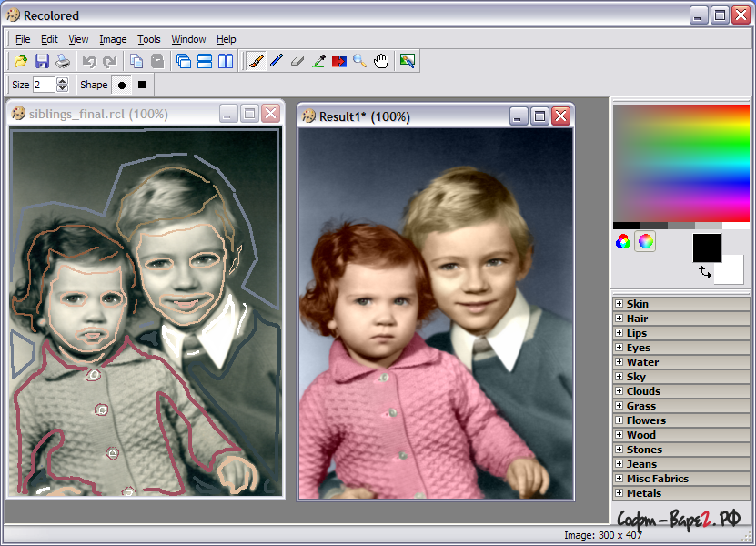Switch to the hue wheel palette mode
756x546 pixels.
pos(645,241)
